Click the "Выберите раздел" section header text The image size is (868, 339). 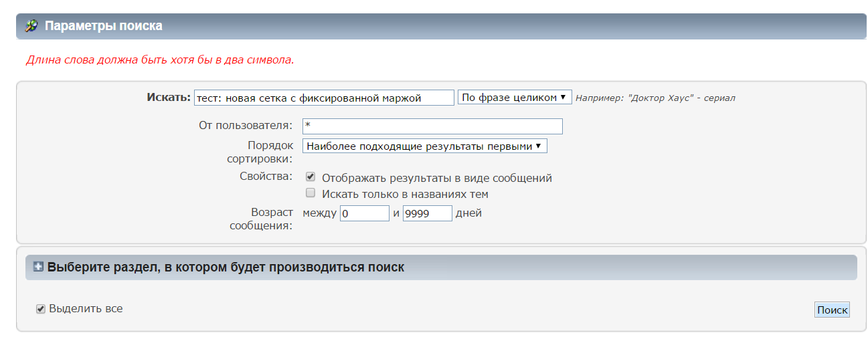click(x=226, y=267)
